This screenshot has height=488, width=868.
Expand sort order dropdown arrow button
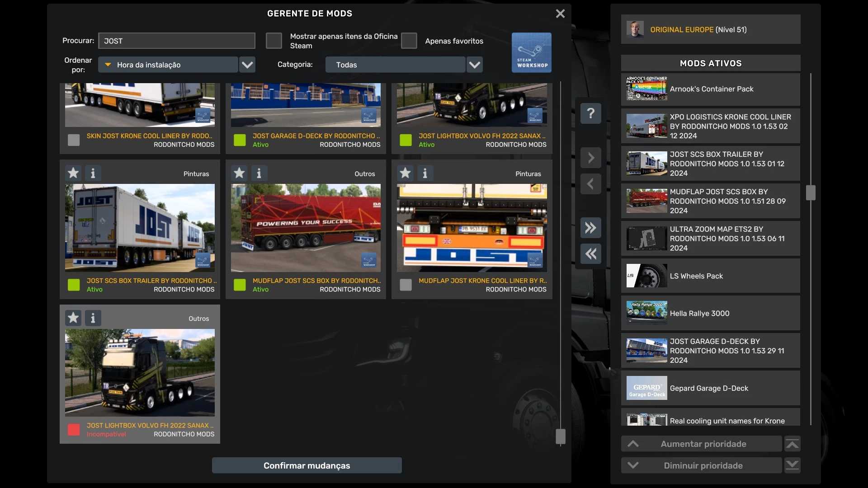[x=247, y=65]
